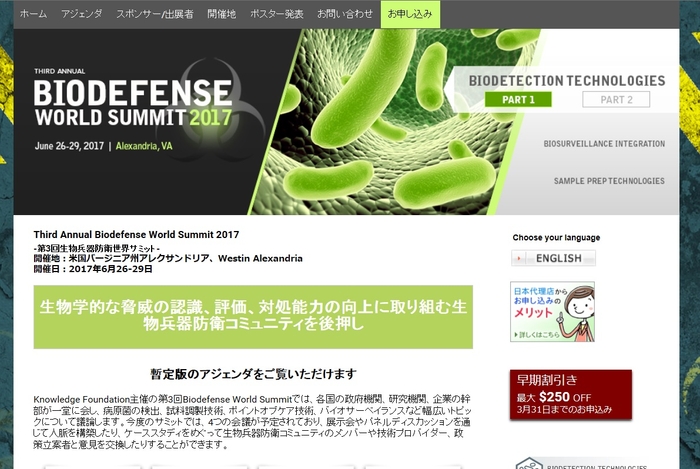Image resolution: width=700 pixels, height=469 pixels.
Task: Open the 開催地 menu item
Action: pyautogui.click(x=221, y=14)
